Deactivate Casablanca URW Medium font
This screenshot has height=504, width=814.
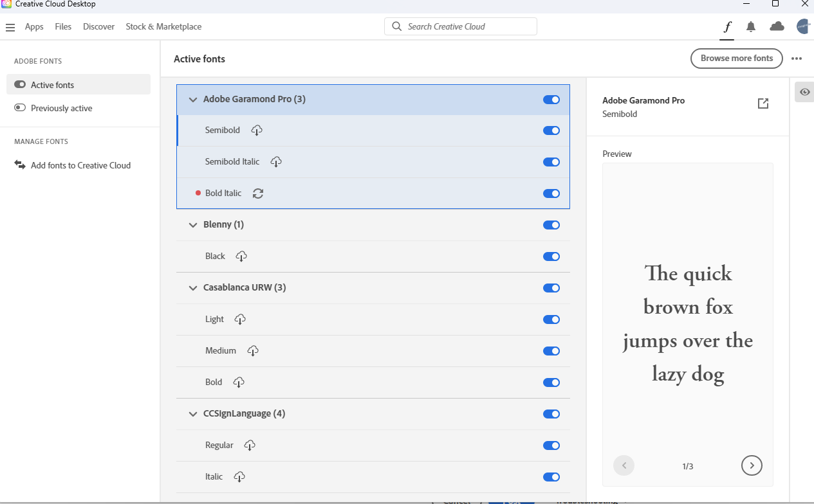click(x=551, y=351)
